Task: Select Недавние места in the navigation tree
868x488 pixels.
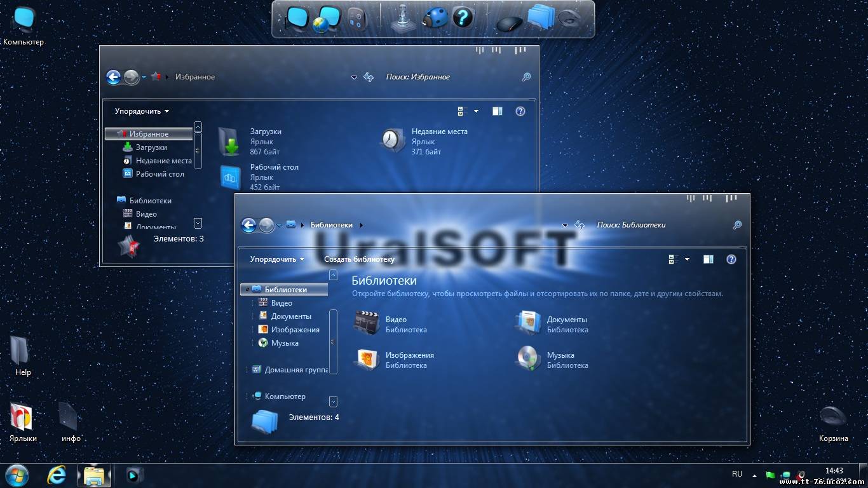Action: tap(163, 161)
